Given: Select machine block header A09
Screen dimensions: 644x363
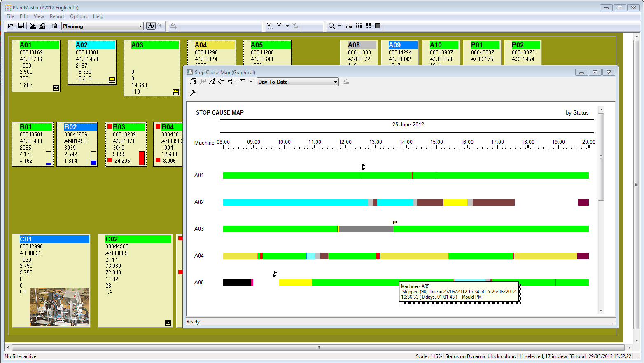Looking at the screenshot, I should (x=403, y=45).
